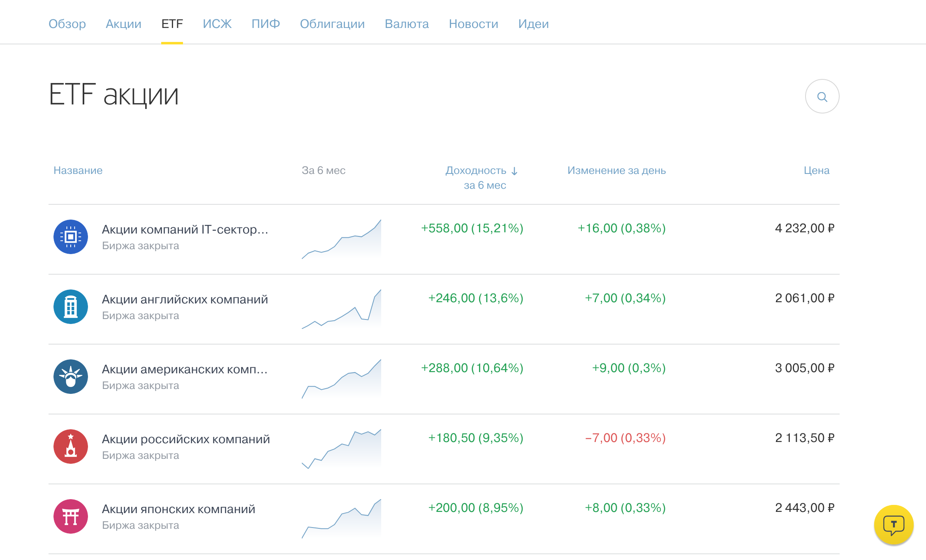Click the Japanese companies torii gate icon
The width and height of the screenshot is (926, 560).
point(71,516)
